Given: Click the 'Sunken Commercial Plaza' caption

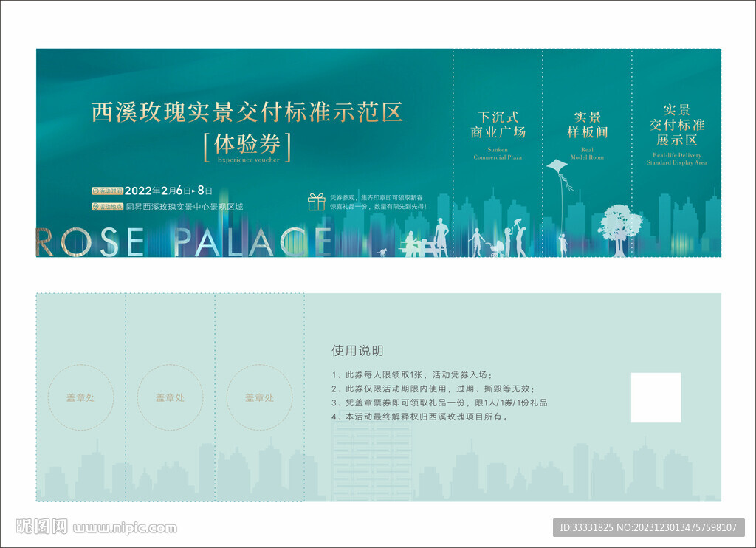Looking at the screenshot, I should (498, 154).
